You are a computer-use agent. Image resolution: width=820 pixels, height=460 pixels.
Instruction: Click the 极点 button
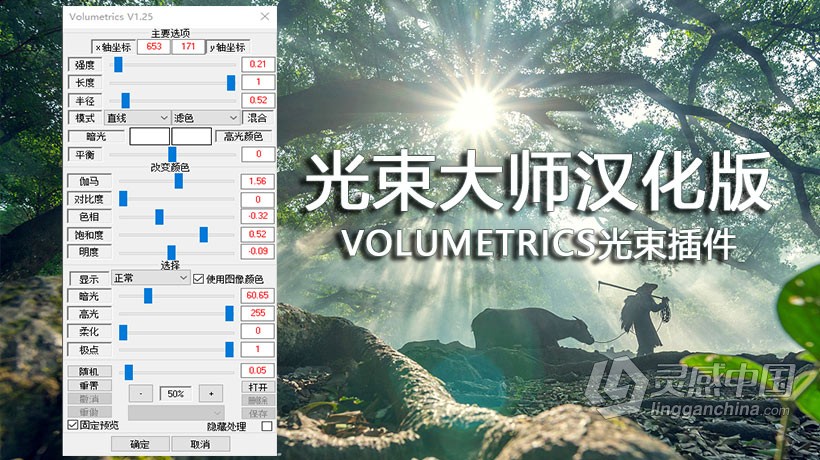click(x=89, y=350)
